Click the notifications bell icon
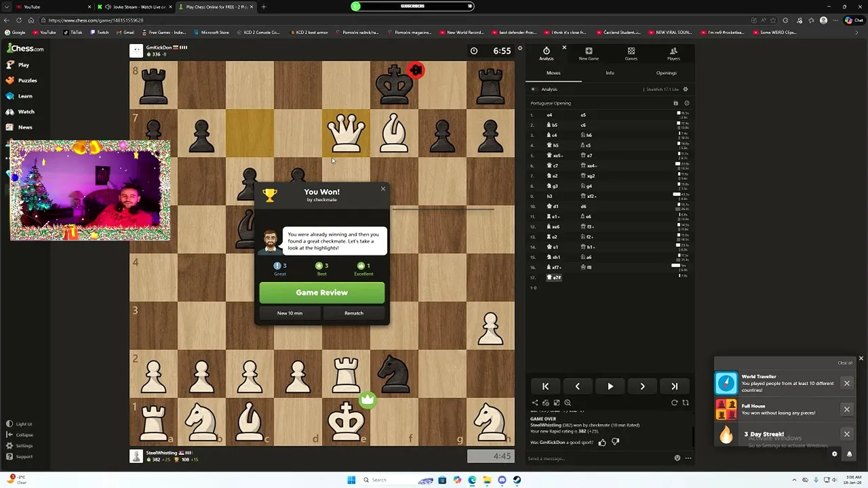The width and height of the screenshot is (868, 488). (849, 454)
